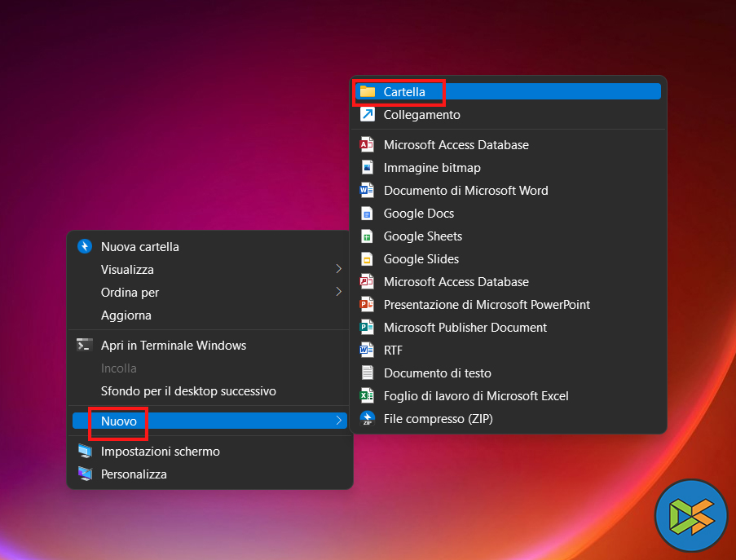Open Personalizza from the context menu
Screen dimensions: 736x560
[134, 474]
